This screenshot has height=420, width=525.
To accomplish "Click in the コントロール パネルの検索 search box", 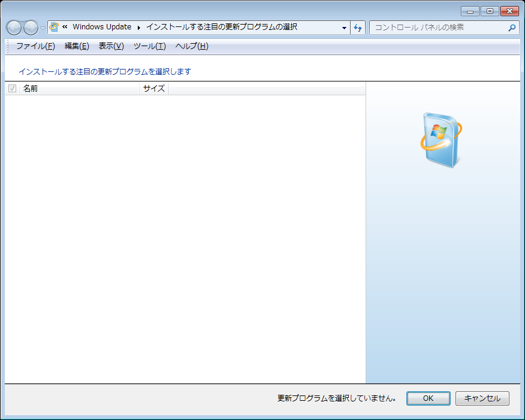I will tap(437, 28).
